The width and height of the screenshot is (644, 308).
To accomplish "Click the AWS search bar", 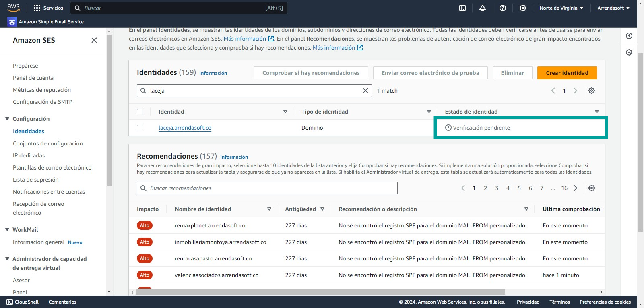I will click(179, 8).
